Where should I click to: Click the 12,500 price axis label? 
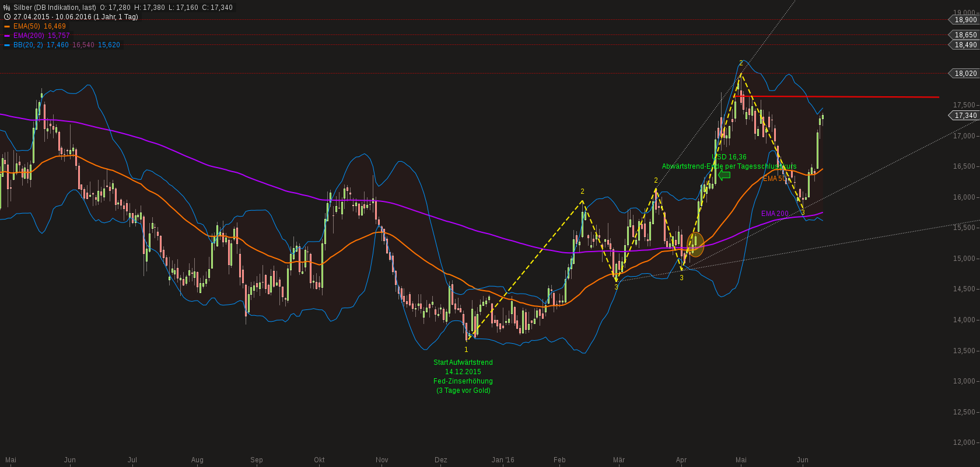coord(964,412)
